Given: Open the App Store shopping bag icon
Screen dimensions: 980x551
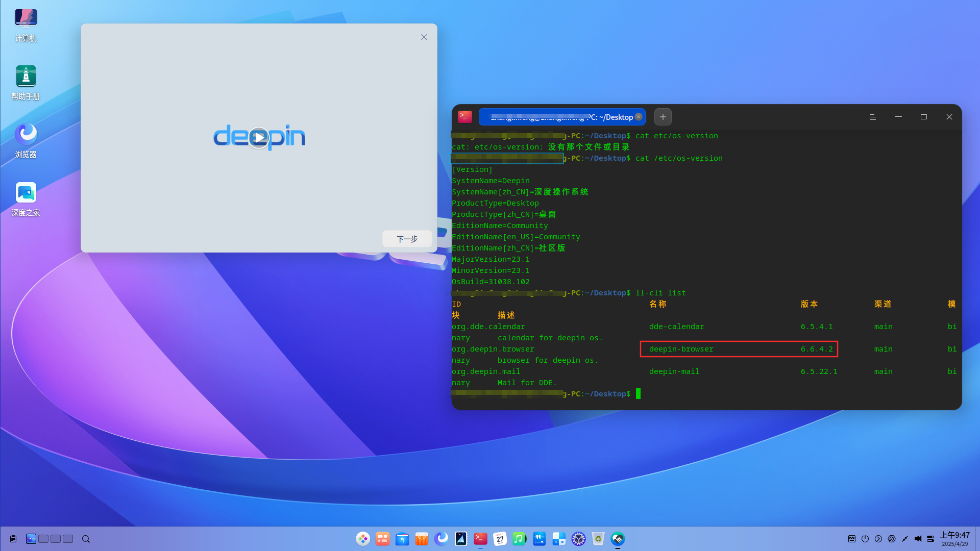Looking at the screenshot, I should [422, 539].
